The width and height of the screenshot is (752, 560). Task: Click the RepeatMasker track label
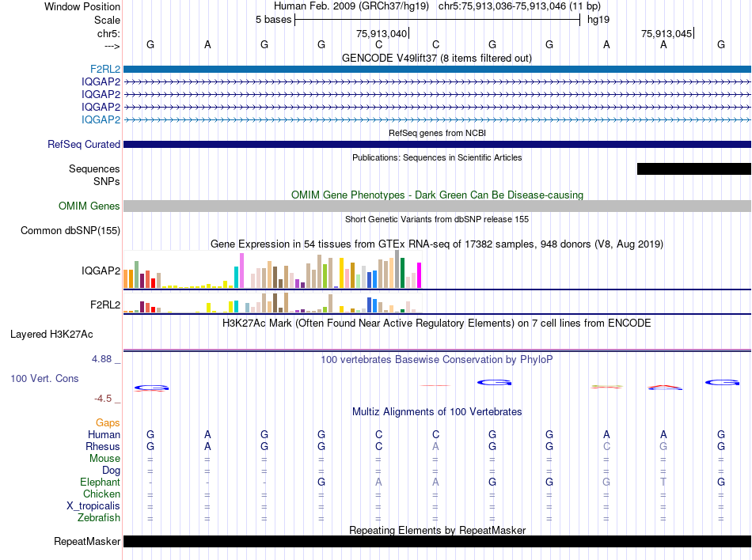87,541
